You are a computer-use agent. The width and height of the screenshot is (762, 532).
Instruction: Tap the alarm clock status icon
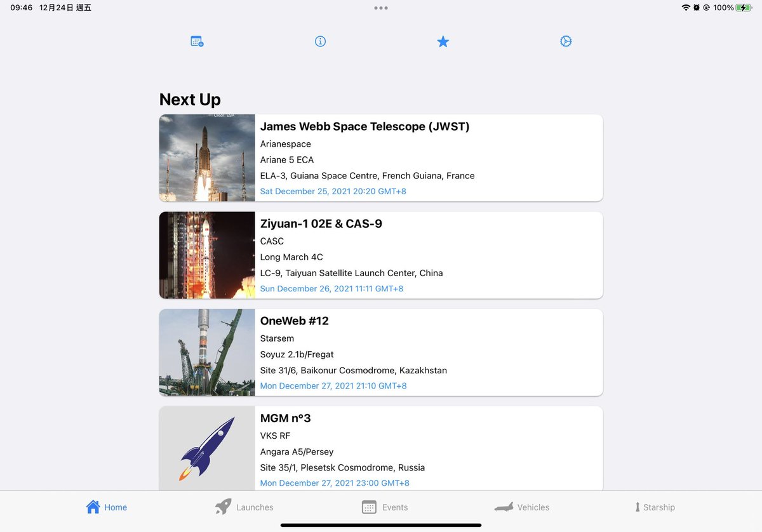[x=697, y=8]
